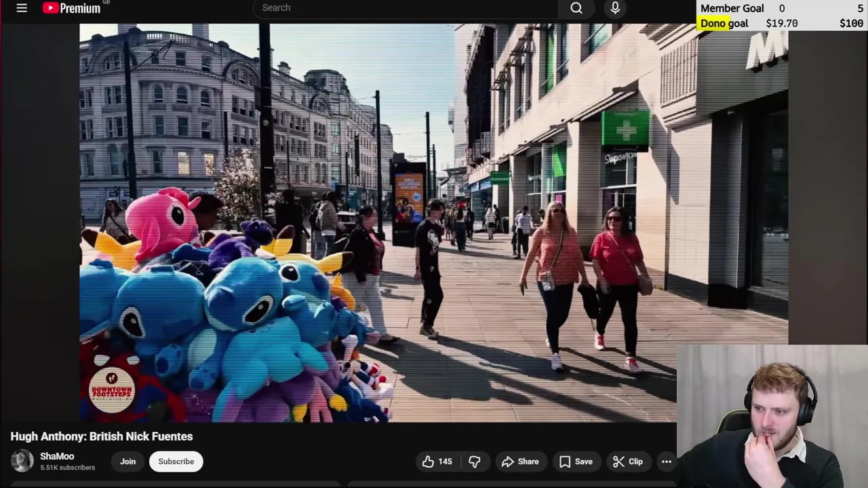
Task: Click the '5.51K subscribers' text
Action: [x=68, y=468]
